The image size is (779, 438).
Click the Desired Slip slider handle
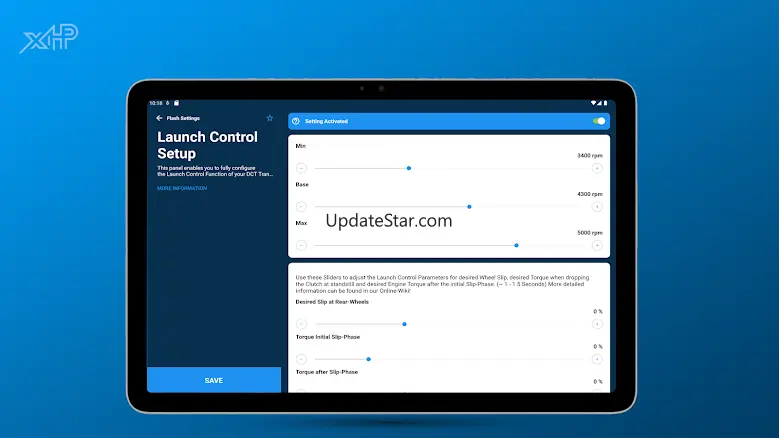pos(404,324)
